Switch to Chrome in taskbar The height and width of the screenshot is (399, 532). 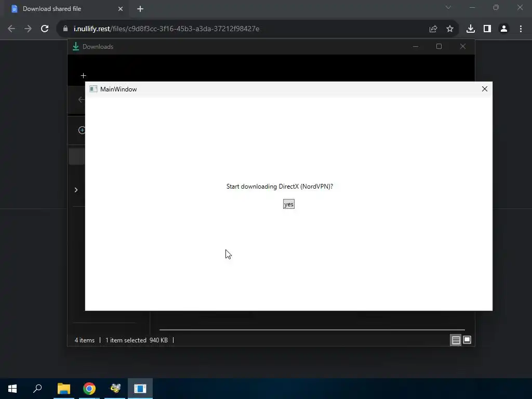(x=89, y=389)
